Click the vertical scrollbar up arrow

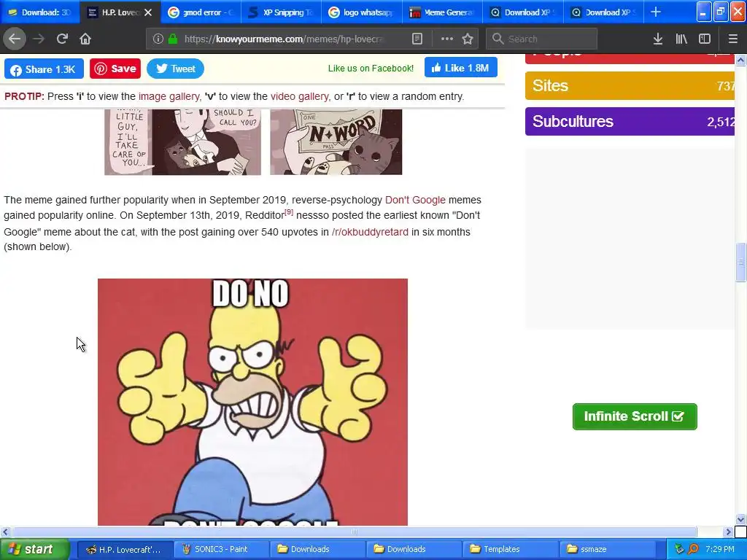tap(740, 60)
